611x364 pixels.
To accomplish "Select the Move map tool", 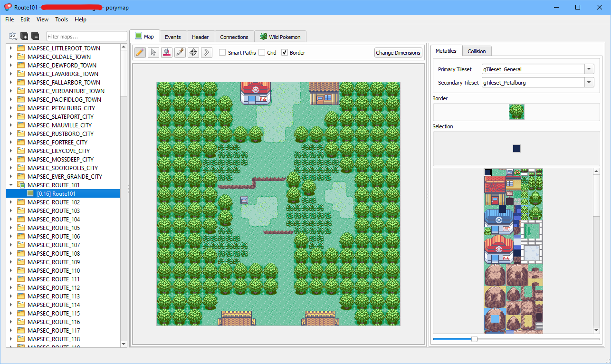I will click(193, 52).
